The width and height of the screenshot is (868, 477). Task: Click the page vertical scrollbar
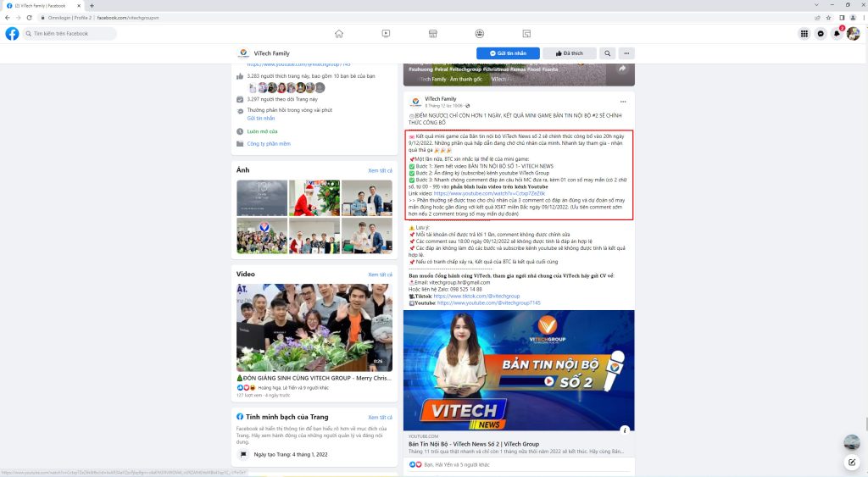tap(865, 425)
